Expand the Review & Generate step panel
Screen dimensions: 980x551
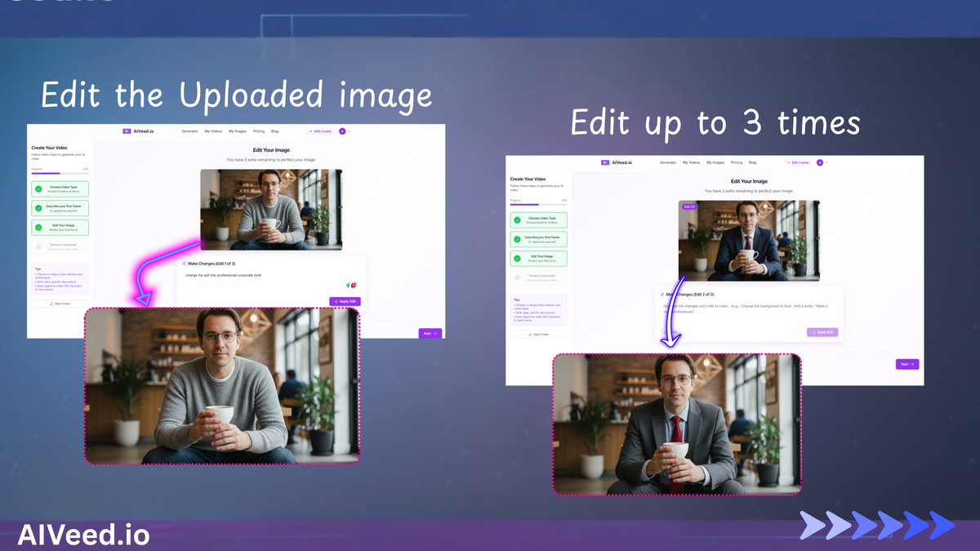(60, 247)
